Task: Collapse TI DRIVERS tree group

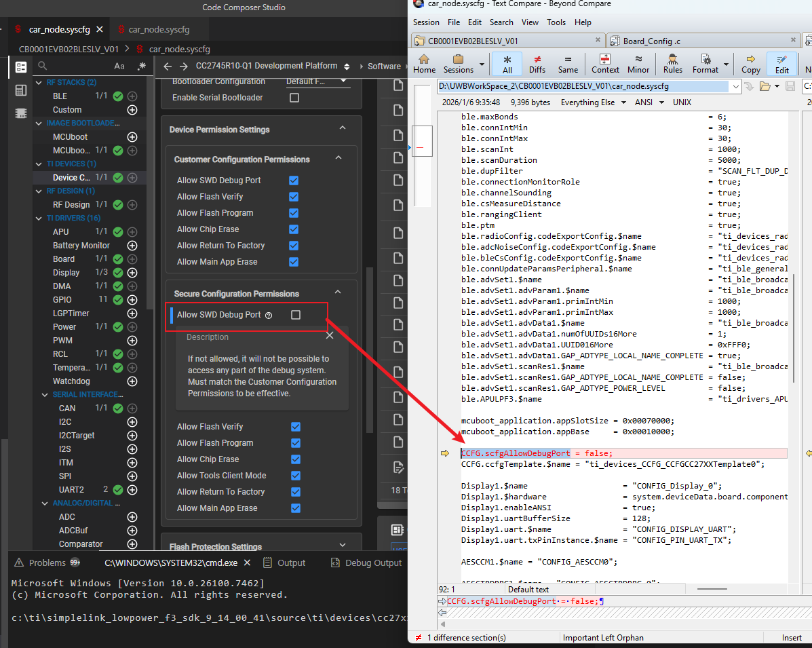Action: point(39,218)
